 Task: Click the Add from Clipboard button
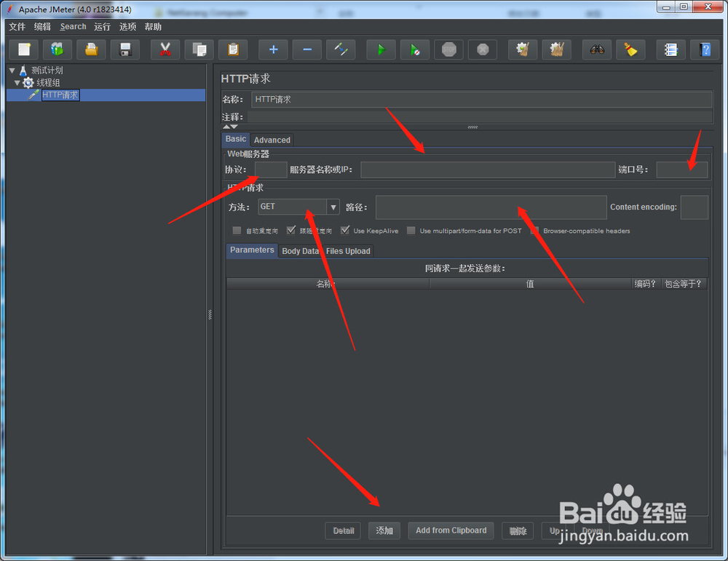(x=451, y=531)
